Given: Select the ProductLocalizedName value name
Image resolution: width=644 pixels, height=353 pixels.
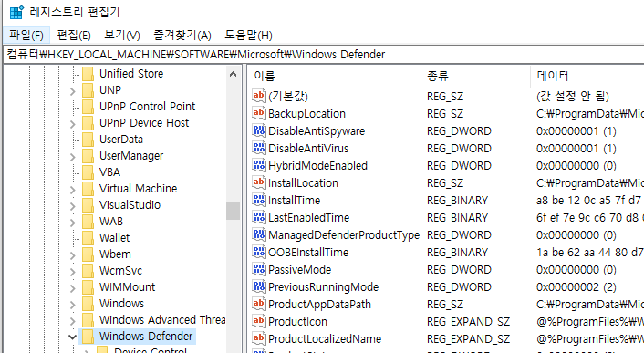Looking at the screenshot, I should point(325,338).
